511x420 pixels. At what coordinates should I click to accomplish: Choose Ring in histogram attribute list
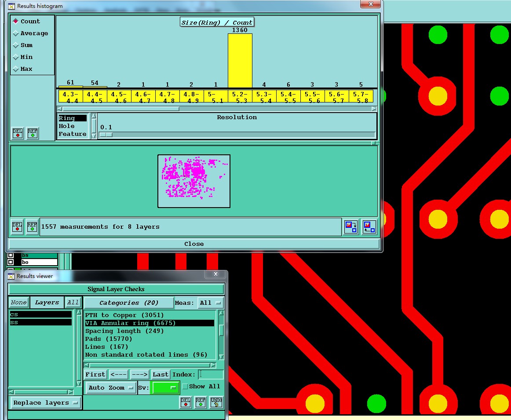73,118
